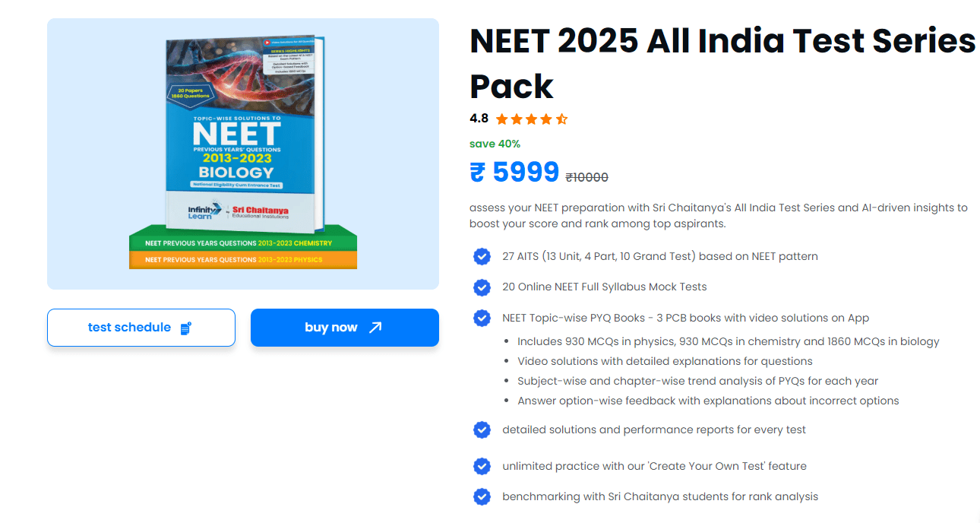Viewport: 980px width, 523px height.
Task: Click checkmark badge beside 20 Online Mock Tests
Action: tap(482, 287)
